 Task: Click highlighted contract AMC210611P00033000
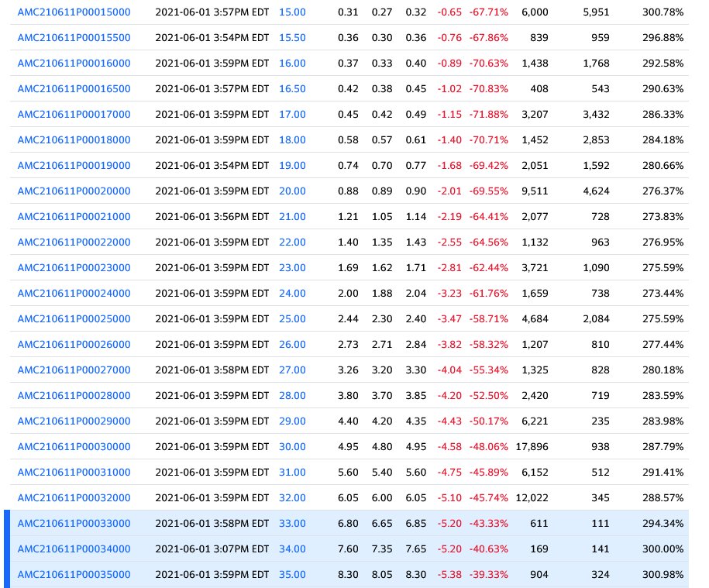coord(74,523)
